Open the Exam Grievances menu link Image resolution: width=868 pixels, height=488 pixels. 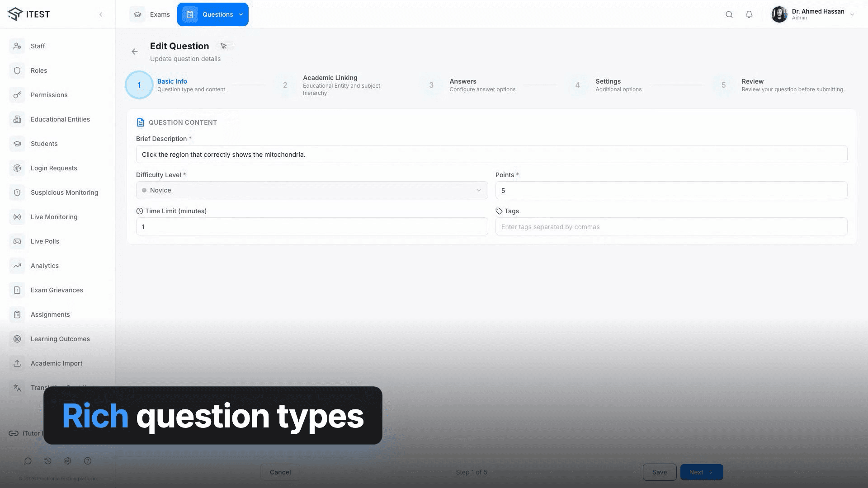57,290
